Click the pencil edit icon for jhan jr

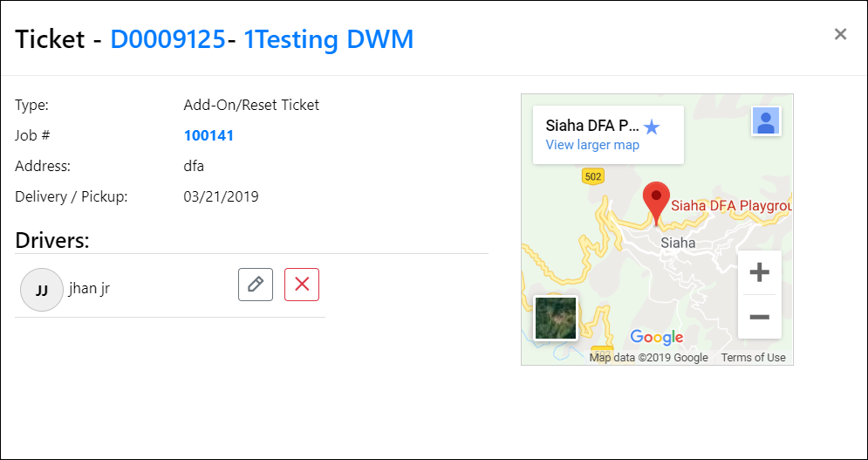pyautogui.click(x=256, y=285)
